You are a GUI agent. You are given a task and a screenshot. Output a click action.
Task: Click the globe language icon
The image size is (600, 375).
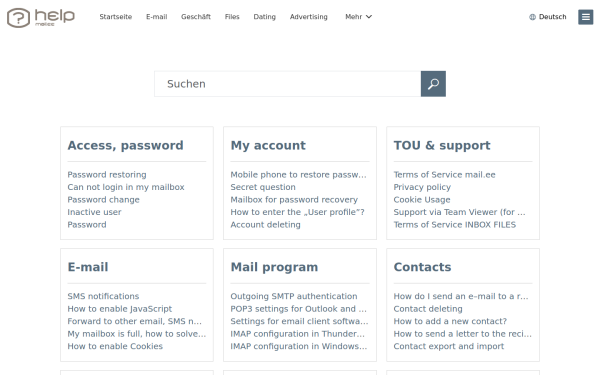tap(532, 17)
